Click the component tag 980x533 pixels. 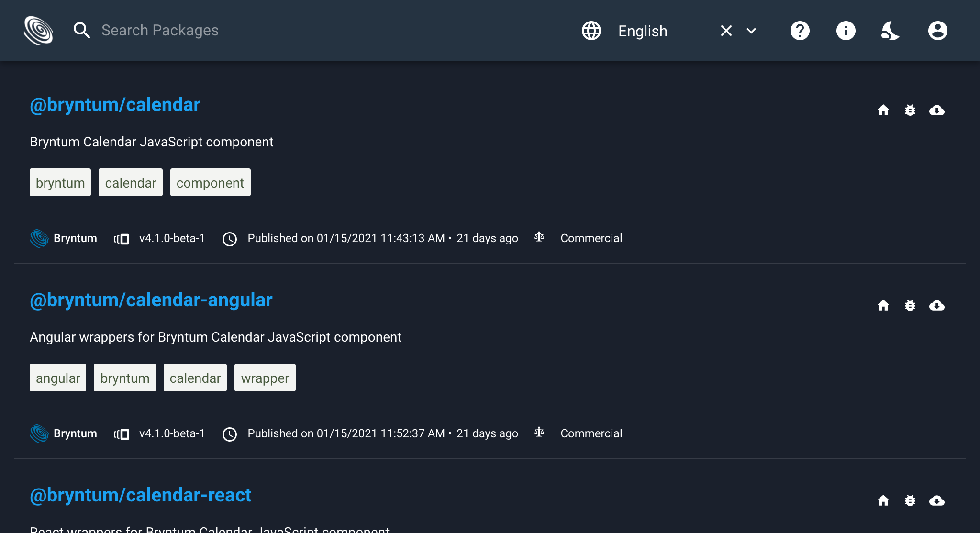pos(211,182)
